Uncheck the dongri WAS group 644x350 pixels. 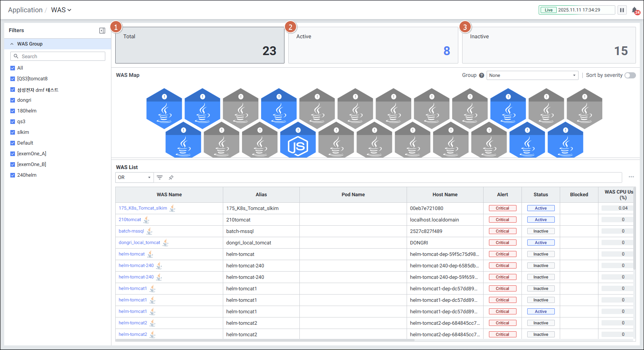click(x=13, y=100)
